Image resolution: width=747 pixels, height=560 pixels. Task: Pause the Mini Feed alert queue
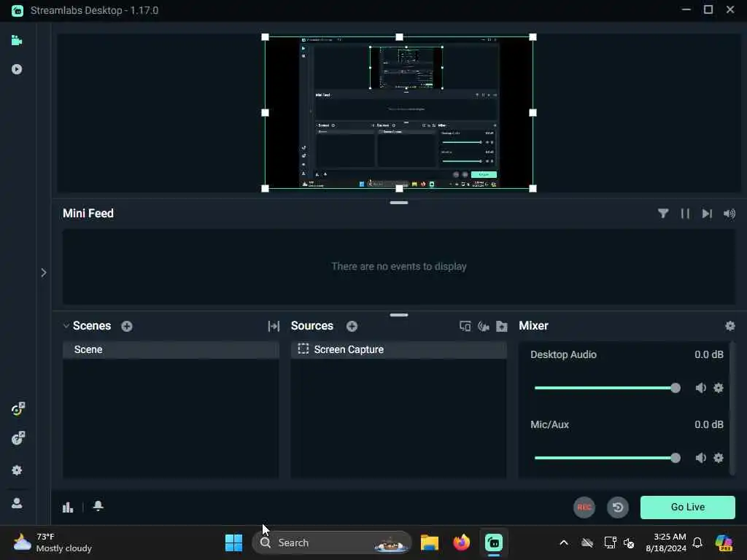685,214
